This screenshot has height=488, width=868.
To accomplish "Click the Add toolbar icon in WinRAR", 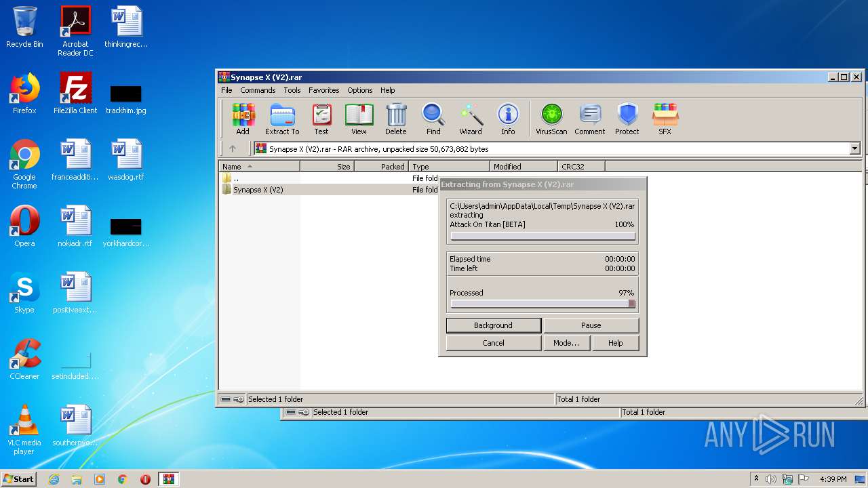I will [x=243, y=119].
